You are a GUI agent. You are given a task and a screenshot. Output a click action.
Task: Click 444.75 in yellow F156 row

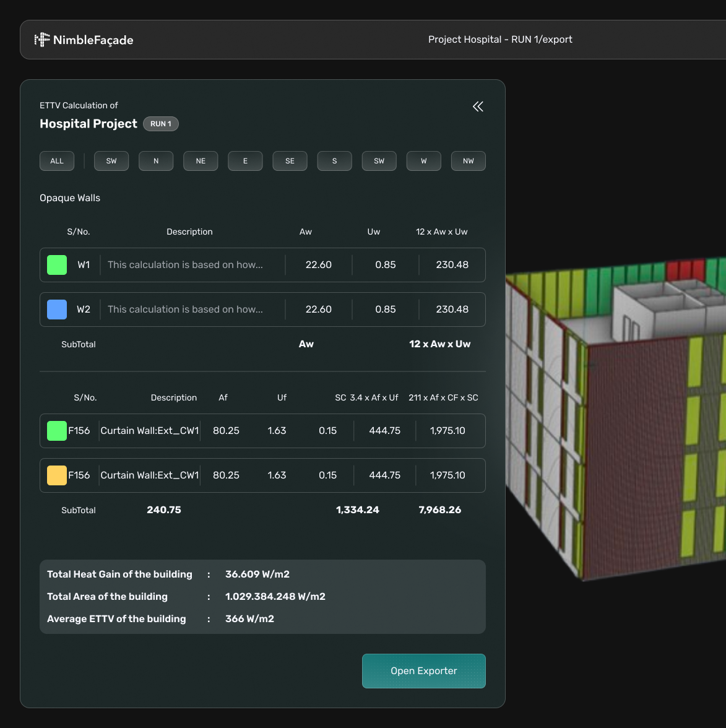click(385, 475)
